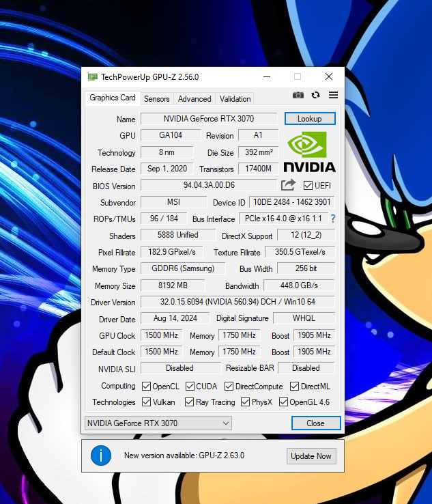Click the BIOS Version field 94.04.3A.00.D6
The width and height of the screenshot is (432, 504).
coord(209,185)
